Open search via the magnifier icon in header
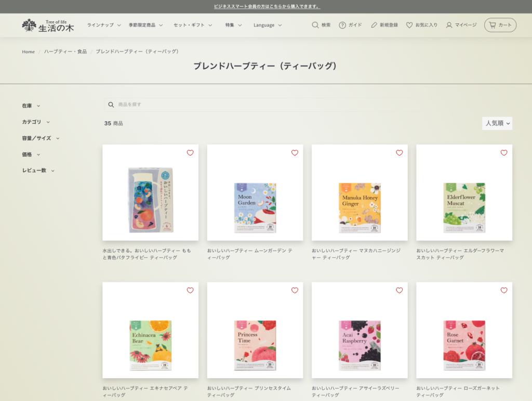Image resolution: width=532 pixels, height=401 pixels. point(315,25)
